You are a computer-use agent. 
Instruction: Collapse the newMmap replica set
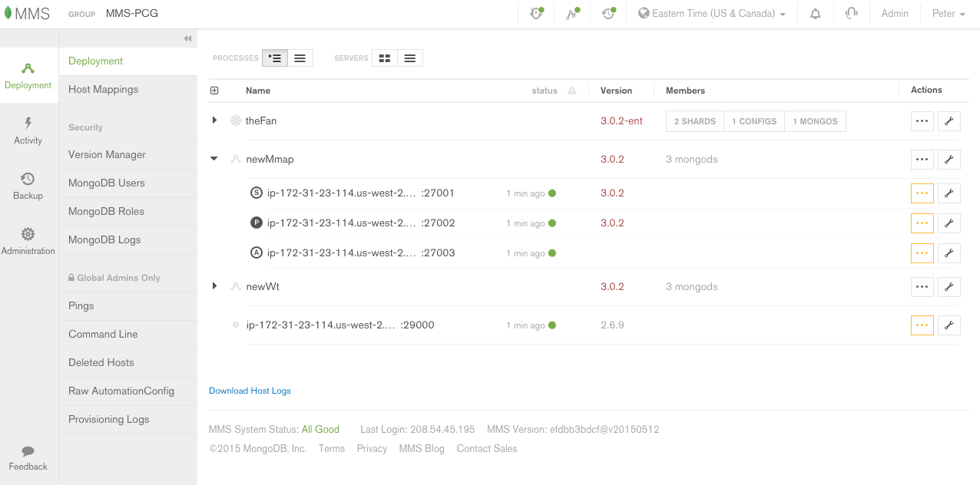point(214,159)
